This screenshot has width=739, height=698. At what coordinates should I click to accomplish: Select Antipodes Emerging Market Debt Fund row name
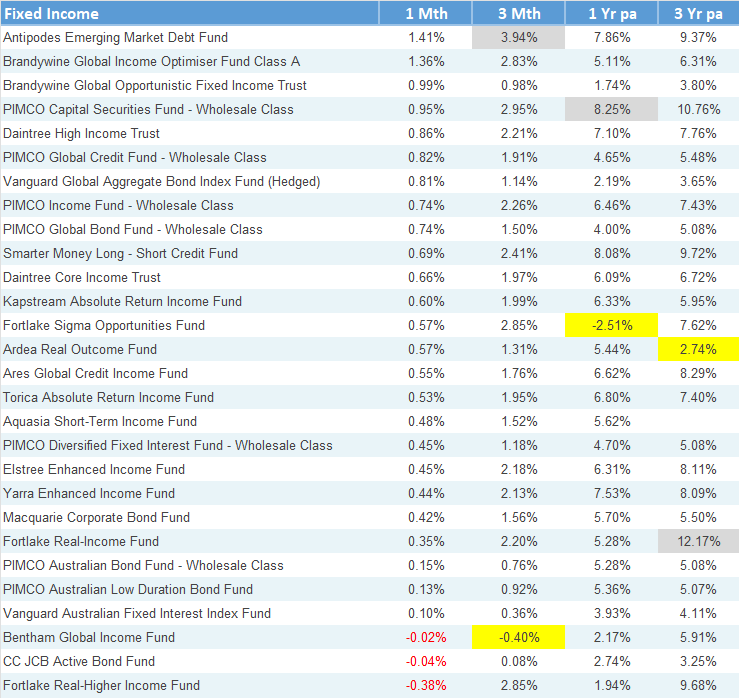tap(115, 37)
